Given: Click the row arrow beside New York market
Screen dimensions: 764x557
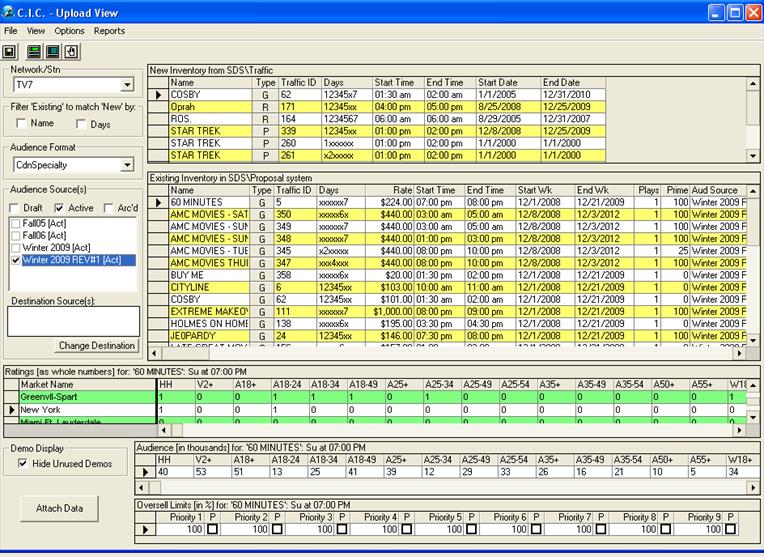Looking at the screenshot, I should [x=11, y=410].
